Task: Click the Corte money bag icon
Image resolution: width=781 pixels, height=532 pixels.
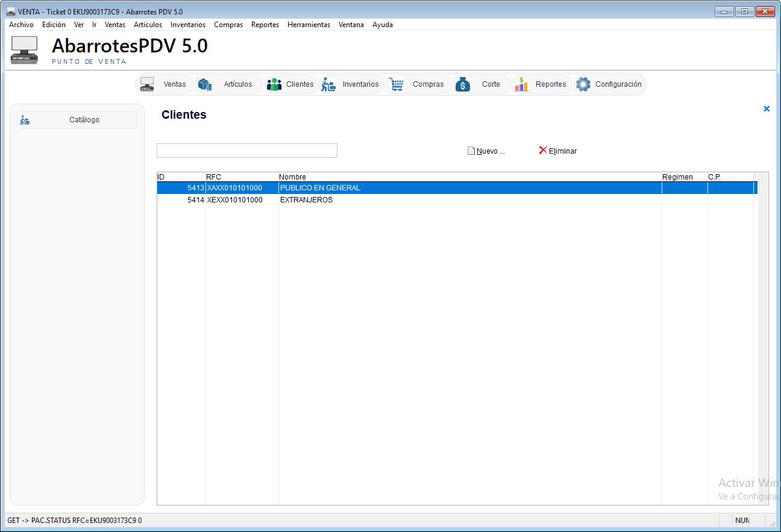Action: pyautogui.click(x=463, y=84)
